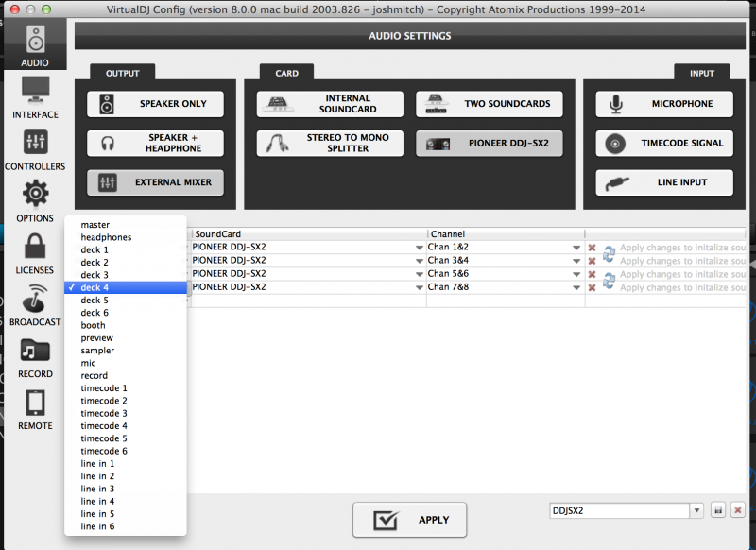Choose headphones from the dropdown list
756x550 pixels.
(106, 237)
